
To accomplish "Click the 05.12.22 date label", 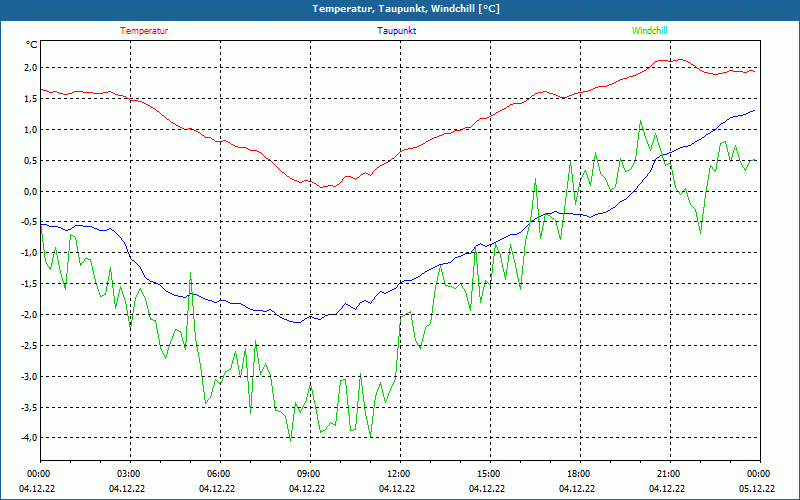I will point(757,489).
